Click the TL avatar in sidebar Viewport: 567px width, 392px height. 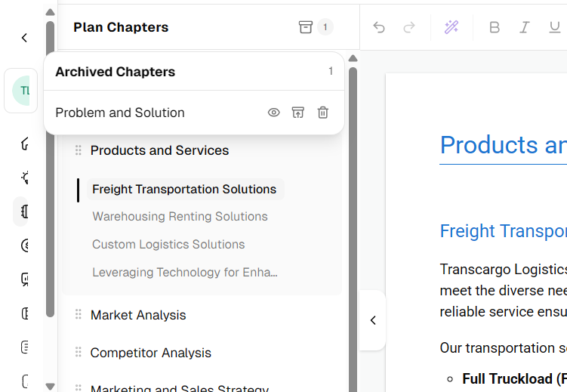pos(21,91)
